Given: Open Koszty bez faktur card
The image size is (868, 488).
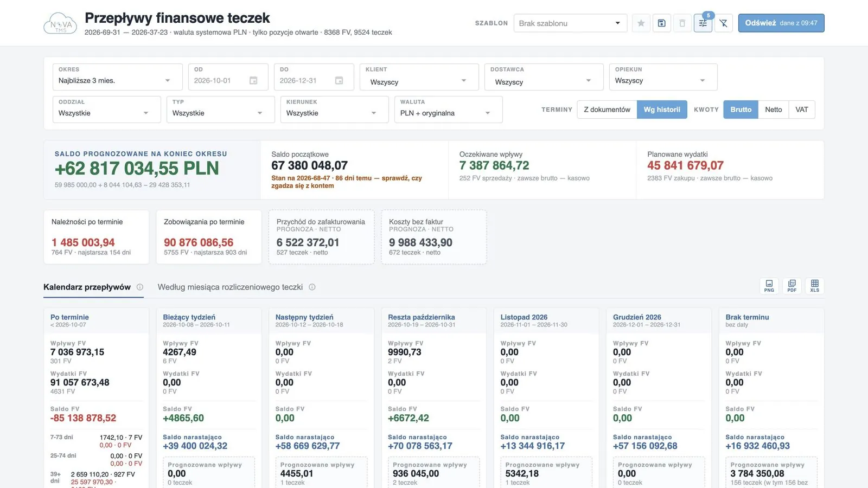Looking at the screenshot, I should coord(433,237).
